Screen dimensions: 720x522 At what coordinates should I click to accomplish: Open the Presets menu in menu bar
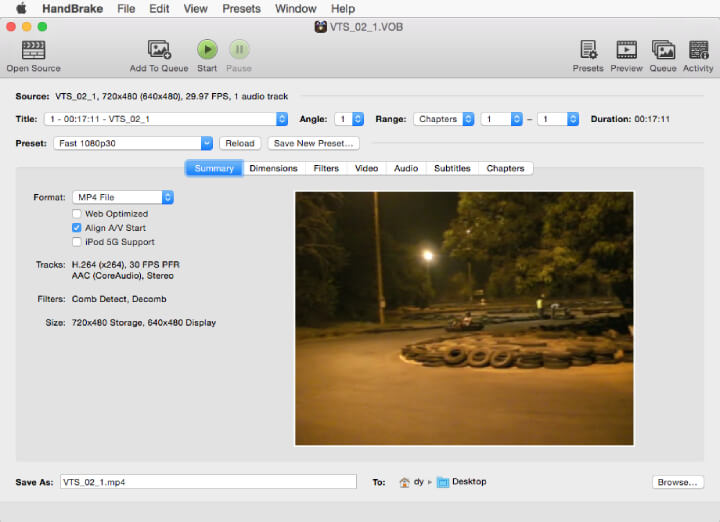point(241,9)
